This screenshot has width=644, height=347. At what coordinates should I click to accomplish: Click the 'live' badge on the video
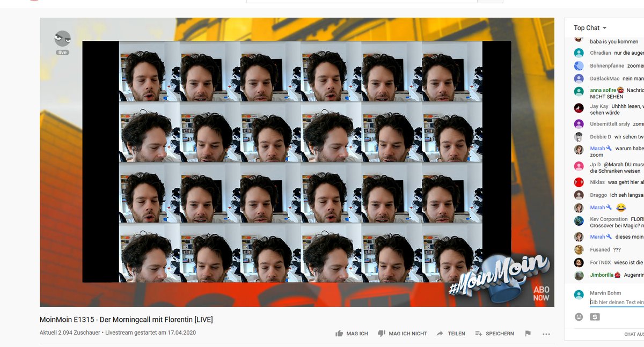[63, 53]
